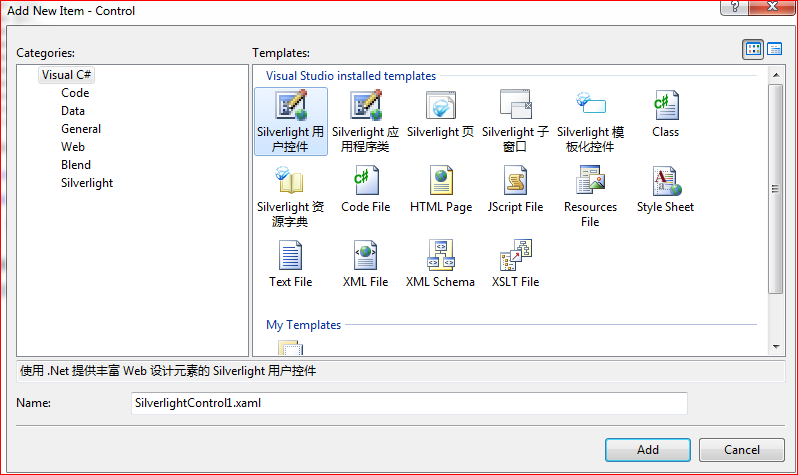Select the General category
The image size is (798, 475).
click(81, 129)
